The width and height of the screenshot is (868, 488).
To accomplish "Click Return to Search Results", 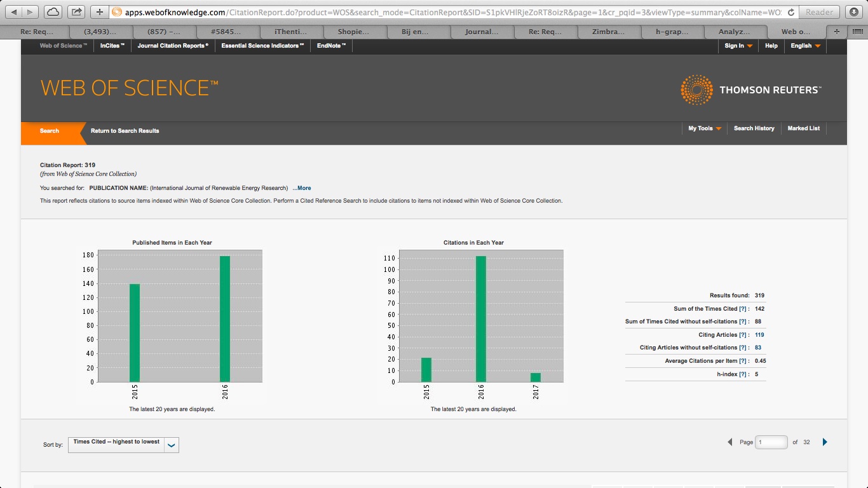I will coord(125,131).
